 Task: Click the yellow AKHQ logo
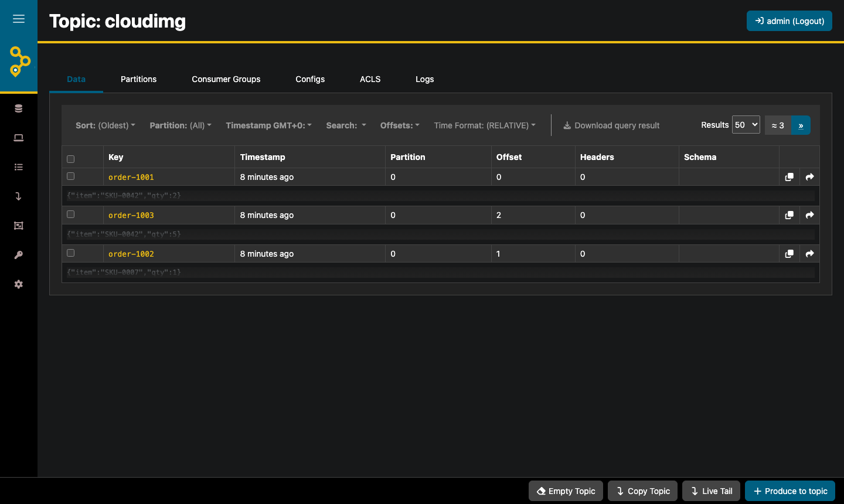[19, 62]
